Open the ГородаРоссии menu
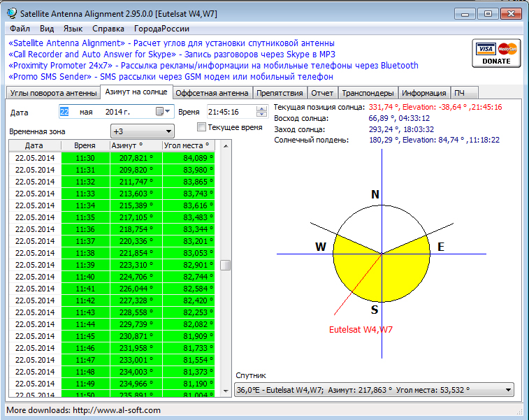The image size is (529, 420). pyautogui.click(x=161, y=29)
